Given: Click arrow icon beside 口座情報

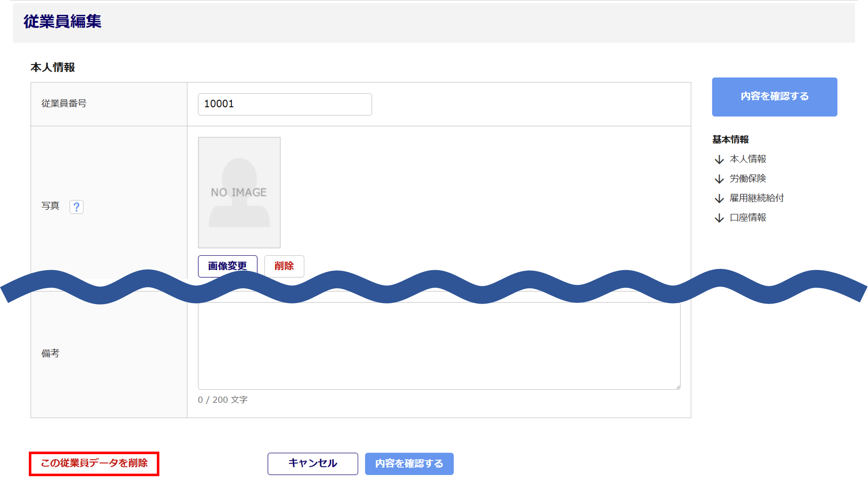Looking at the screenshot, I should pyautogui.click(x=719, y=218).
